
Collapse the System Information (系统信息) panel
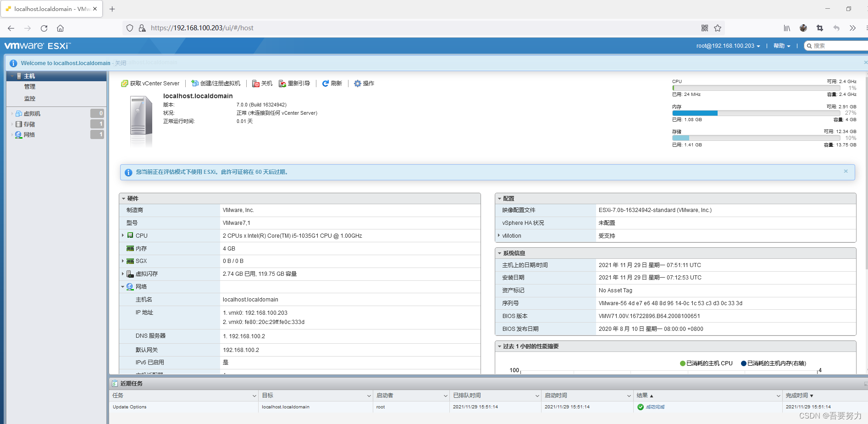coord(499,253)
